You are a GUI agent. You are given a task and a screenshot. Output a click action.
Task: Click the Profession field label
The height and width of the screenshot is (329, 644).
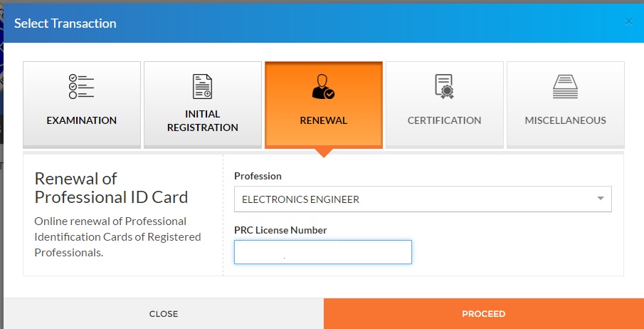tap(258, 176)
